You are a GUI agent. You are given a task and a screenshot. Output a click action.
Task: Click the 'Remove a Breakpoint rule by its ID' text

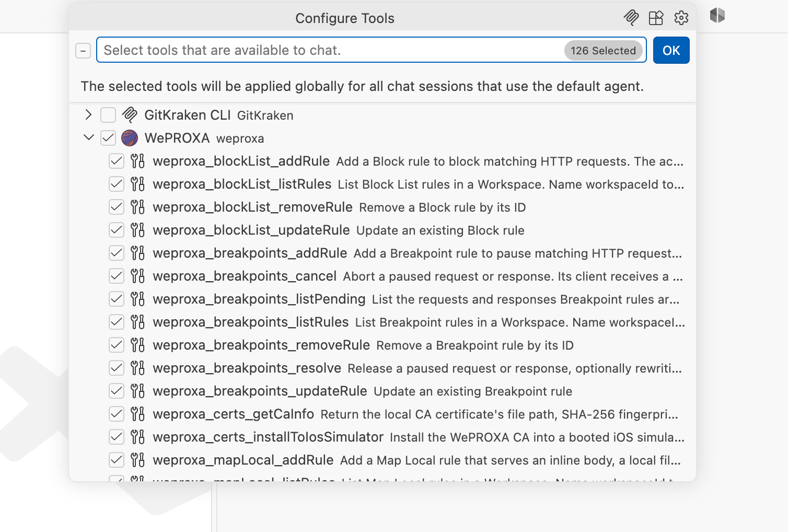[x=475, y=345]
